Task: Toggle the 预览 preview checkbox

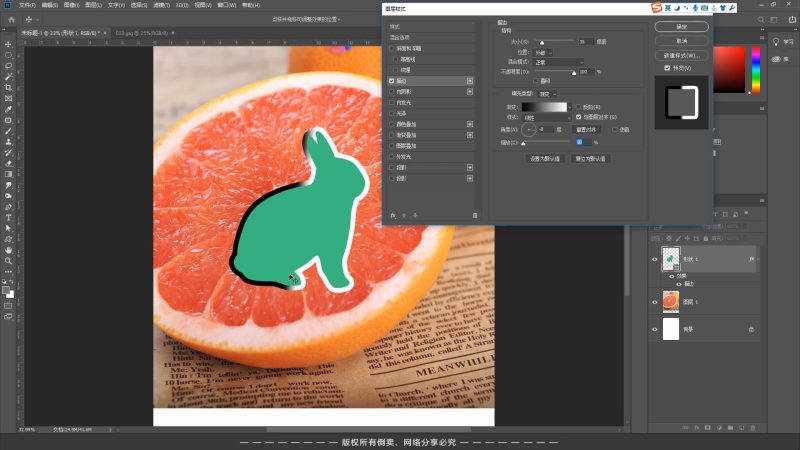Action: point(667,68)
